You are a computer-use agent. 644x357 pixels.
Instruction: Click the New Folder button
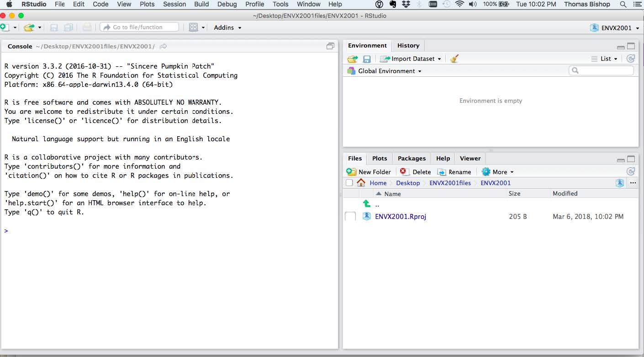(x=369, y=172)
